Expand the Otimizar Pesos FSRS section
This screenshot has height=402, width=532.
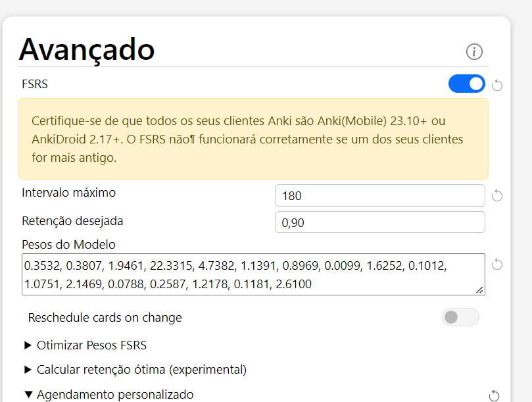[x=91, y=345]
